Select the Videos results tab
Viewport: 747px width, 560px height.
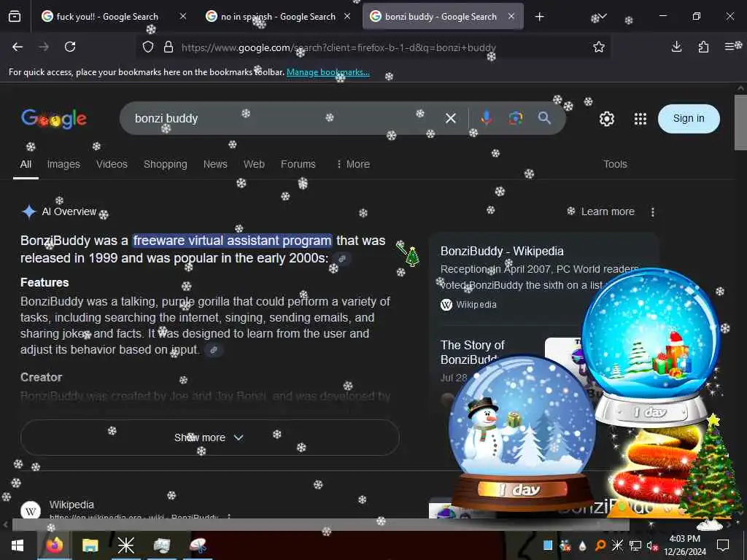pyautogui.click(x=112, y=164)
